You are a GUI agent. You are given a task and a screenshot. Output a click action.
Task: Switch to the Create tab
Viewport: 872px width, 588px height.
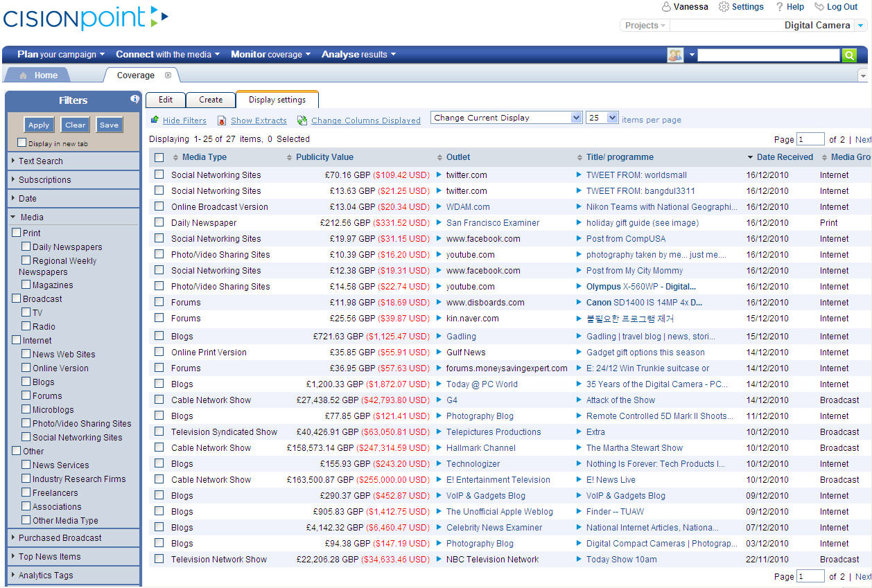pyautogui.click(x=211, y=100)
